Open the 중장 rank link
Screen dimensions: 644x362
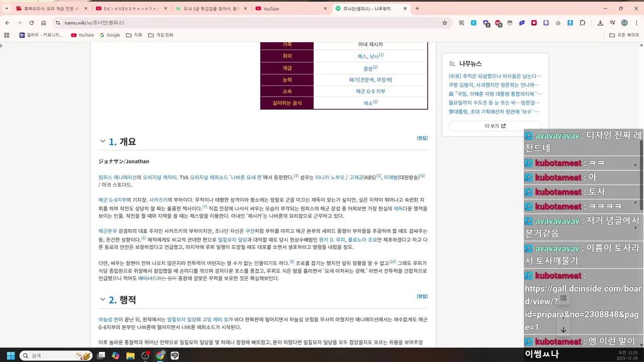tap(368, 68)
